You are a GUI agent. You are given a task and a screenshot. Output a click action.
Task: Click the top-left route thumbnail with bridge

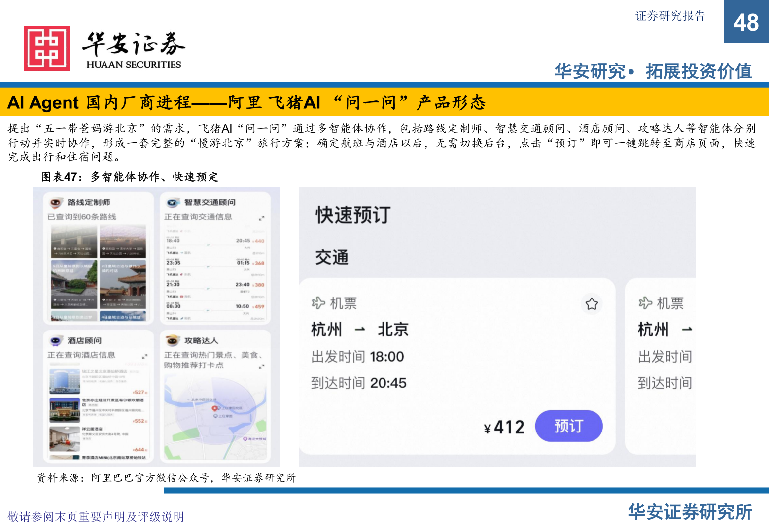(x=74, y=241)
